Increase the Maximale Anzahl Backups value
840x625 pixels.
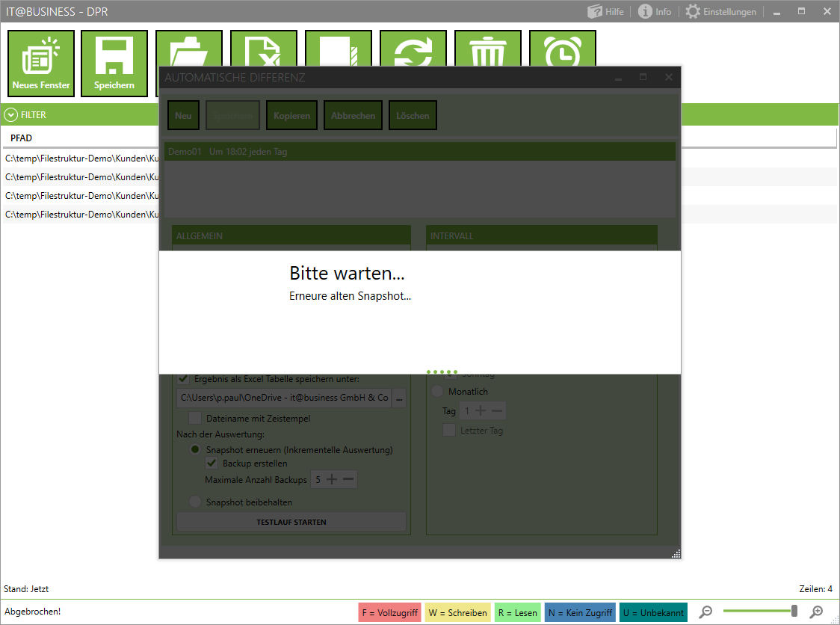pyautogui.click(x=332, y=479)
